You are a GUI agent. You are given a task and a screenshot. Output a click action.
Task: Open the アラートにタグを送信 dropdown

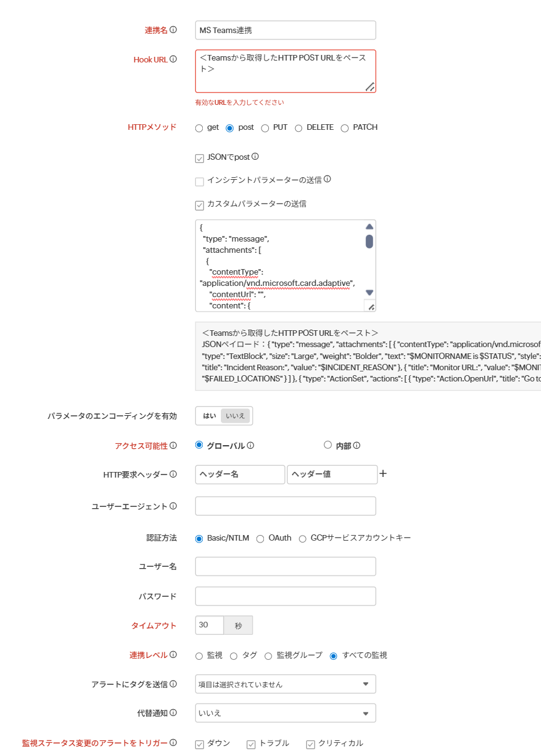coord(285,684)
